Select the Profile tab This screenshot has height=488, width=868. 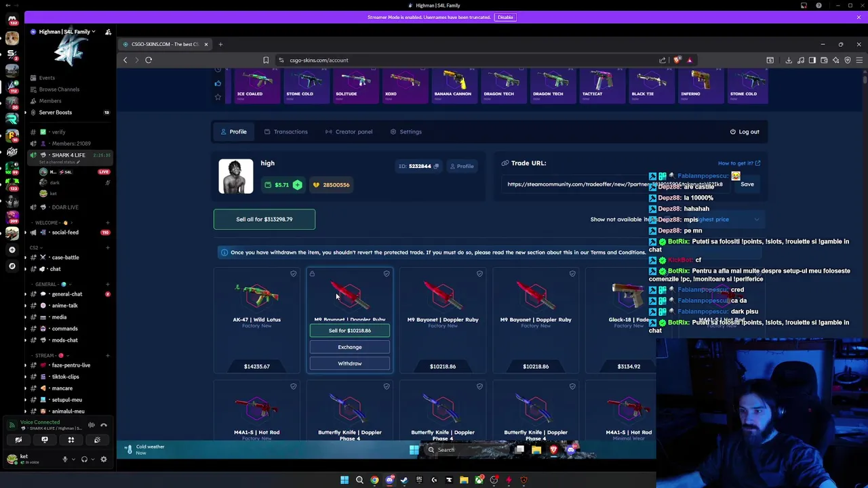tap(233, 131)
